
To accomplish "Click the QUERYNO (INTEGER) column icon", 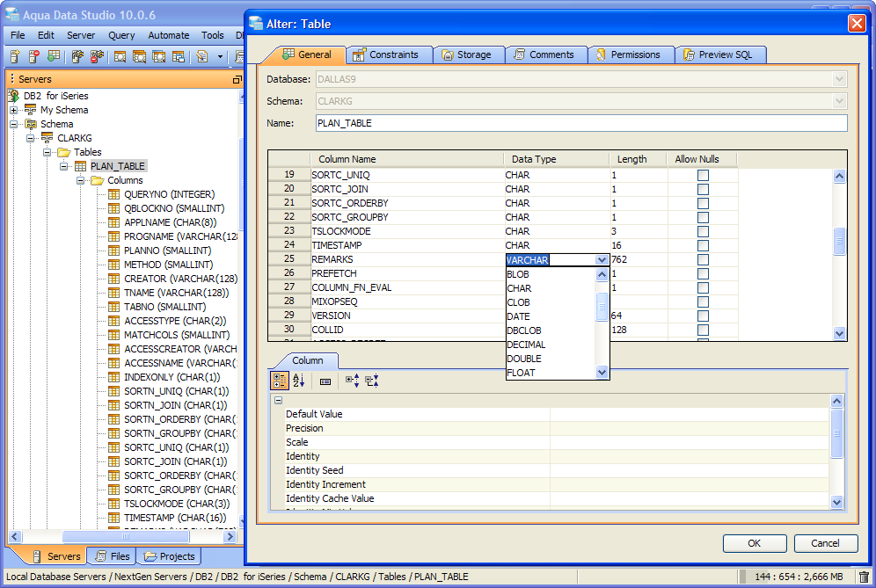I will (x=114, y=194).
